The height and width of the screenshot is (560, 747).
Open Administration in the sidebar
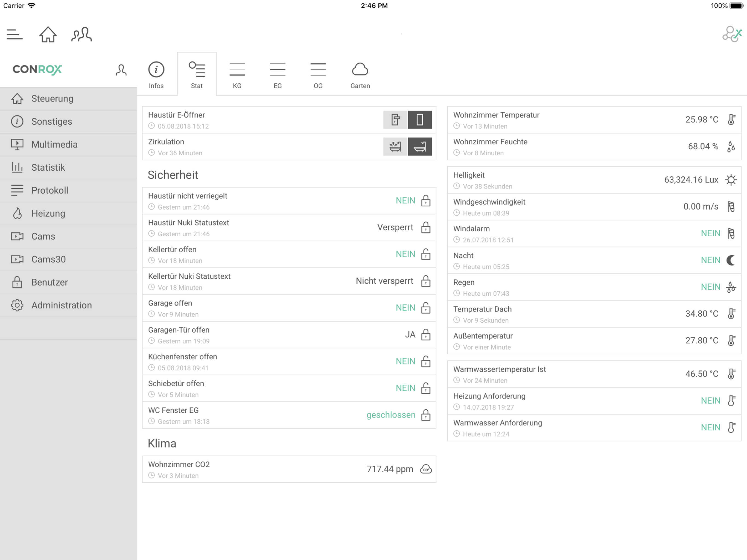point(68,305)
